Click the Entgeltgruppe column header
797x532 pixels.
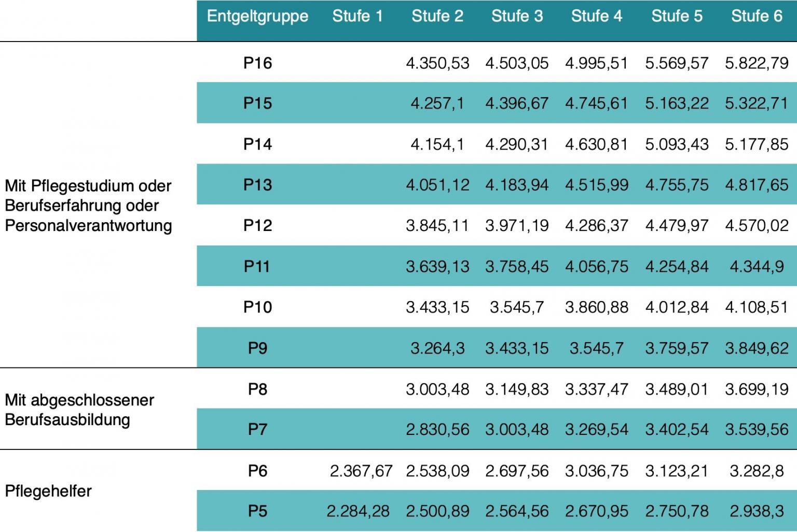(x=257, y=17)
